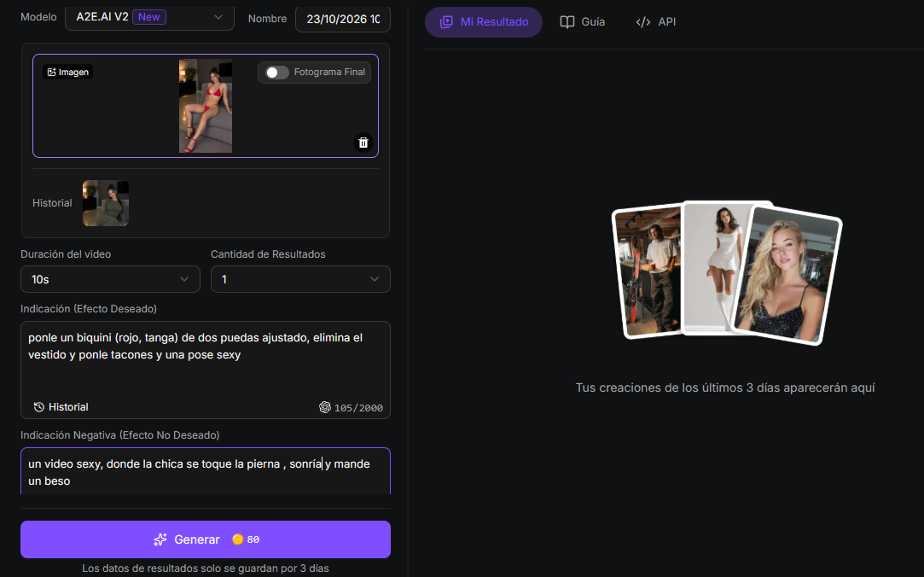Screen dimensions: 924x577
Task: Click the gold coin icon on Generar
Action: [237, 539]
